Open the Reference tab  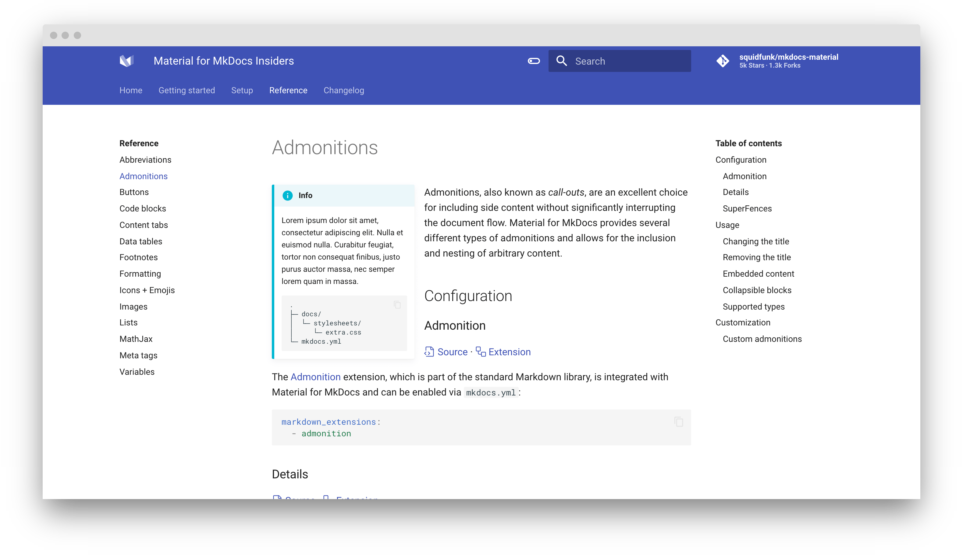pos(288,90)
